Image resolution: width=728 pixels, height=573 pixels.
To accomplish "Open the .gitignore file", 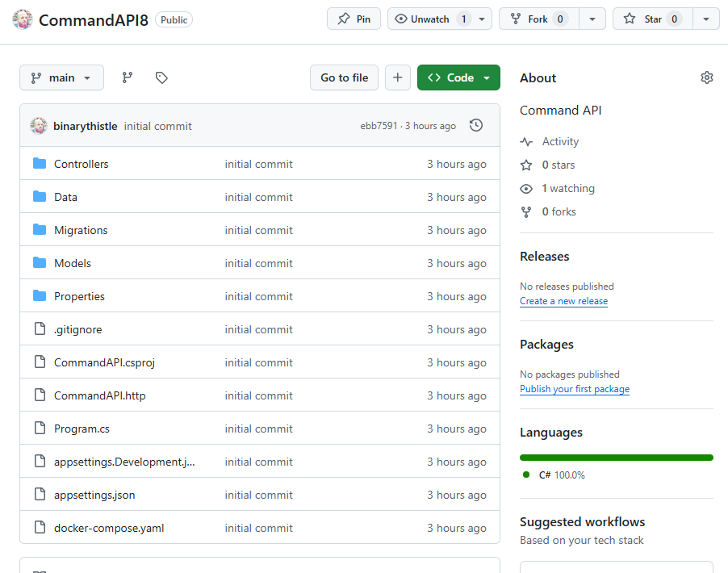I will pos(78,330).
